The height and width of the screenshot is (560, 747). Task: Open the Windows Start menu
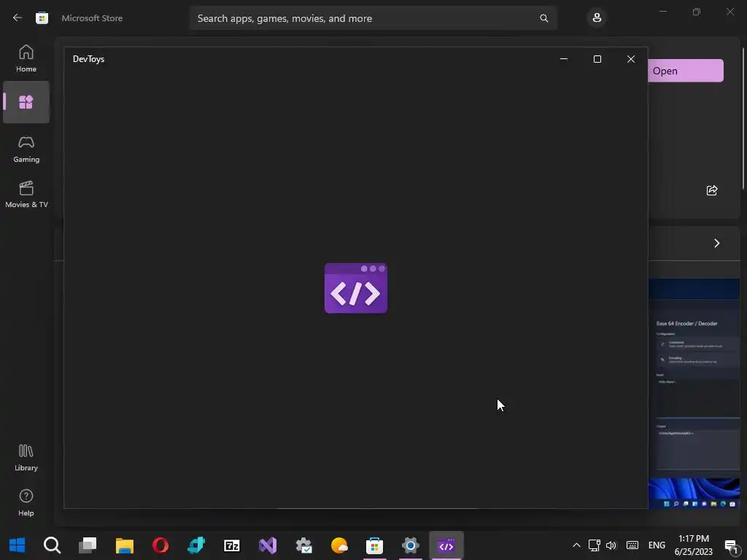tap(18, 545)
